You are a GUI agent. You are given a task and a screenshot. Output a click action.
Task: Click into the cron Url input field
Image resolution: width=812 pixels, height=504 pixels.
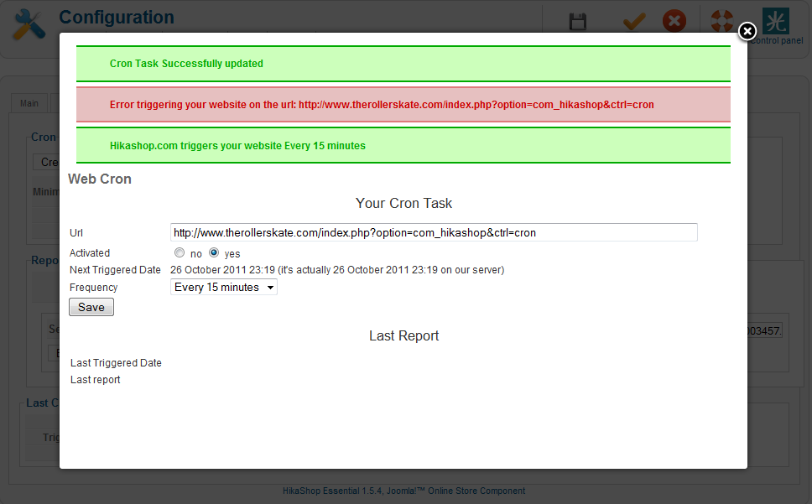click(x=434, y=232)
